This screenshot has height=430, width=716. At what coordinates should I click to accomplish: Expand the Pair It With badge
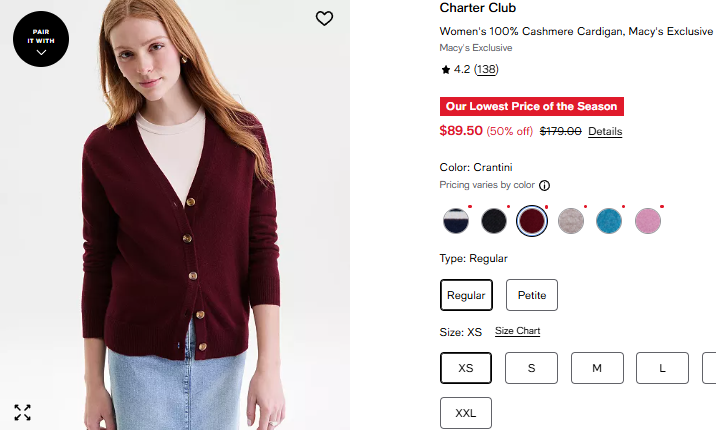(41, 40)
